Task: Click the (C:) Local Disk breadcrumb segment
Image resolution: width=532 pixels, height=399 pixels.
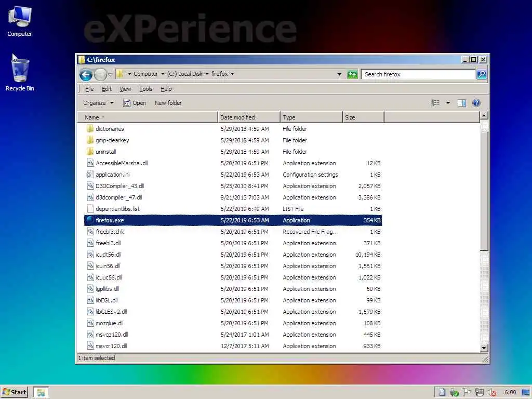Action: click(x=185, y=74)
